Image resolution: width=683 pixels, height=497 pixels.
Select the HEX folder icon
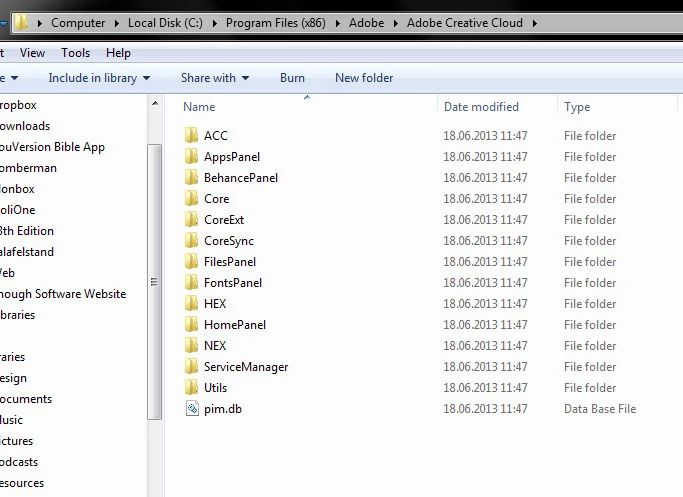click(191, 304)
